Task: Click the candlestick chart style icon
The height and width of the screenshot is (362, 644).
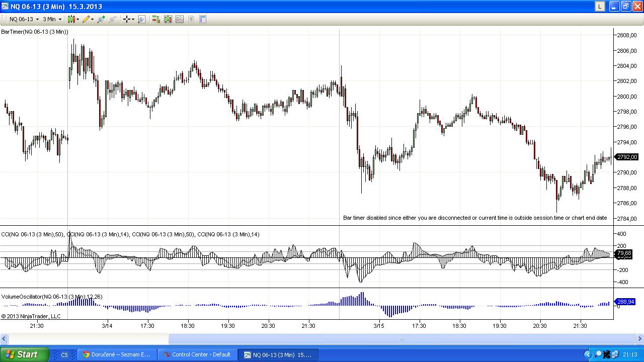Action: coord(71,19)
